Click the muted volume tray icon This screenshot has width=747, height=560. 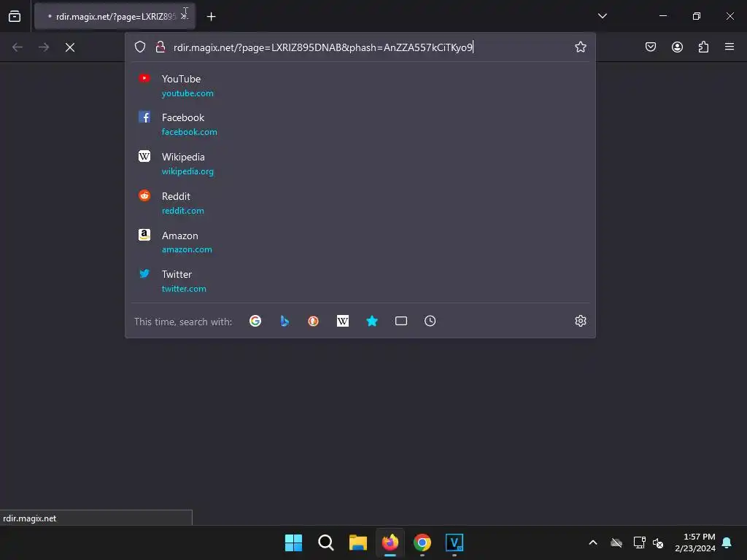pos(658,542)
